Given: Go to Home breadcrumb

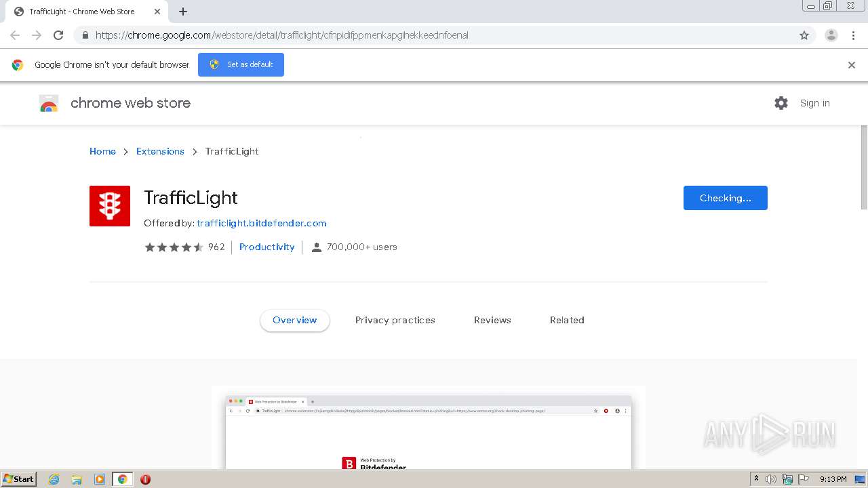Looking at the screenshot, I should tap(102, 151).
